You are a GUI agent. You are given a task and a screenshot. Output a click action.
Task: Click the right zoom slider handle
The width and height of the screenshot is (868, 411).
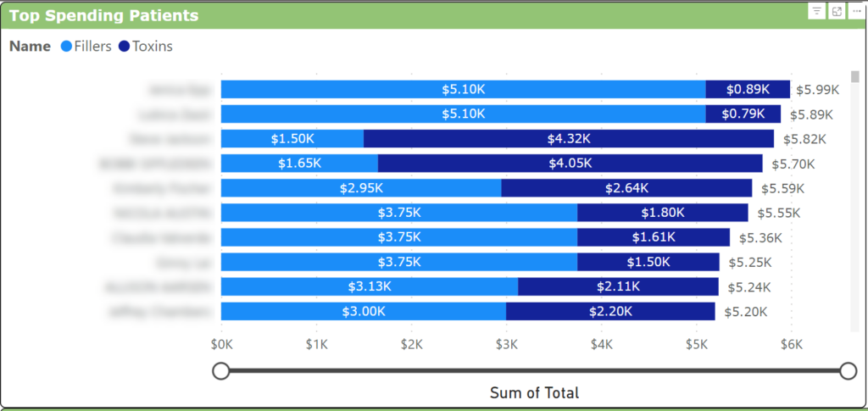[848, 370]
